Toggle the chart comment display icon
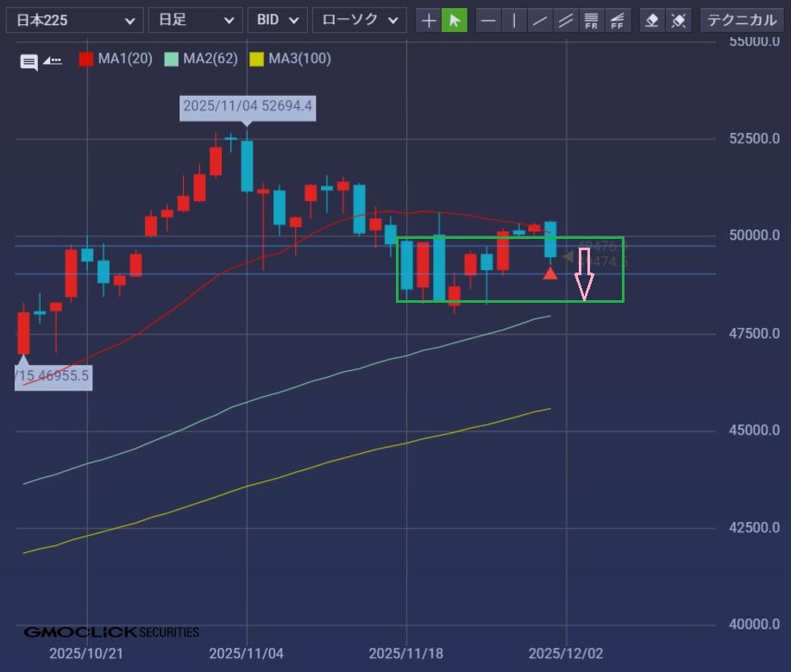This screenshot has width=791, height=672. point(29,61)
